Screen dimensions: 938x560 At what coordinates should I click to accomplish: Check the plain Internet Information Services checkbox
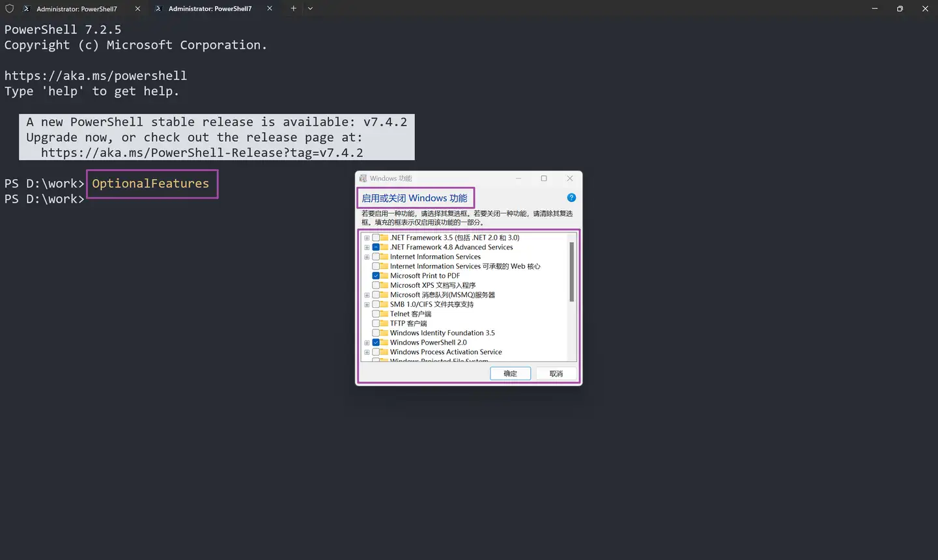click(x=376, y=257)
